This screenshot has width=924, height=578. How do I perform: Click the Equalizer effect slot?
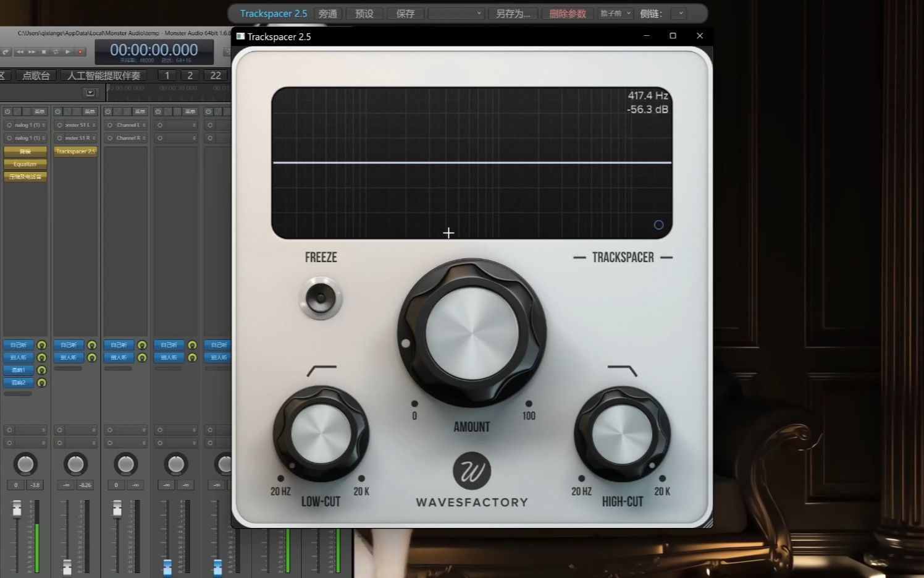click(25, 164)
